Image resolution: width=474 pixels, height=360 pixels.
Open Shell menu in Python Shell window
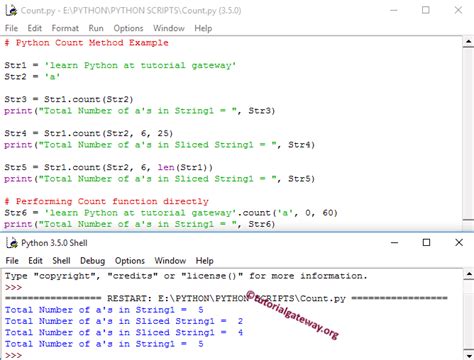click(x=61, y=261)
